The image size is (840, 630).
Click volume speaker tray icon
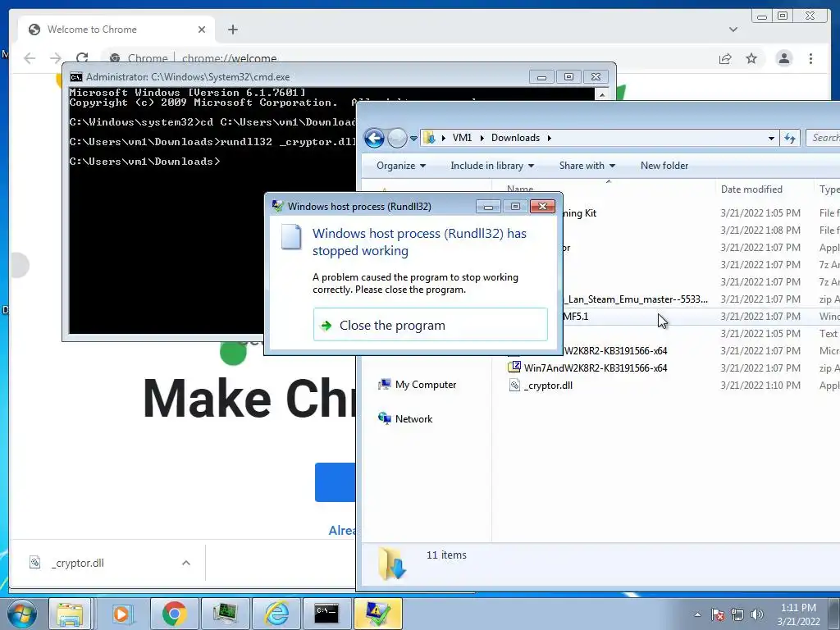pyautogui.click(x=756, y=614)
